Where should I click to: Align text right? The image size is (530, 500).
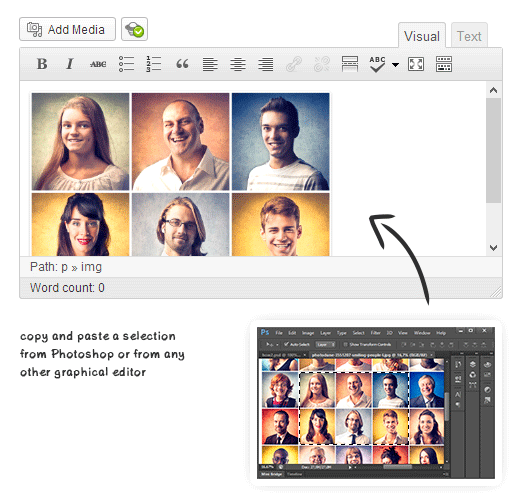point(266,64)
